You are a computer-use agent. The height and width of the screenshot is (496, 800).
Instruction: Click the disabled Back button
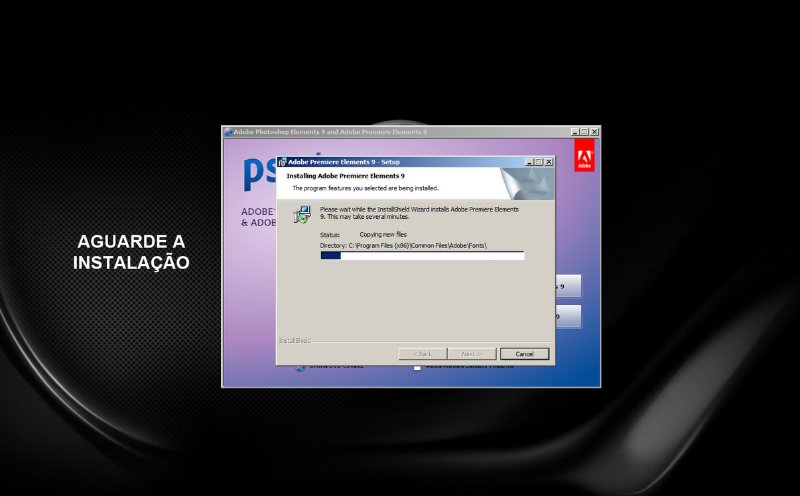pyautogui.click(x=422, y=354)
